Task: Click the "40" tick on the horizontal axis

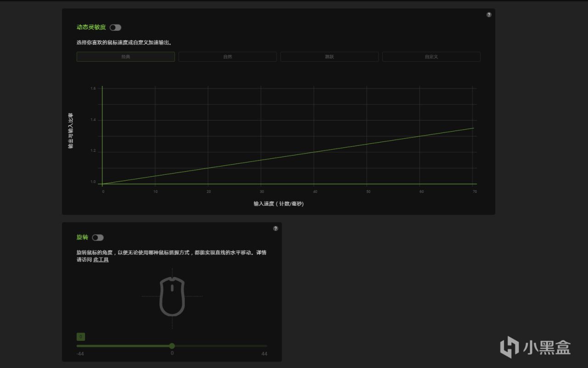Action: click(315, 191)
